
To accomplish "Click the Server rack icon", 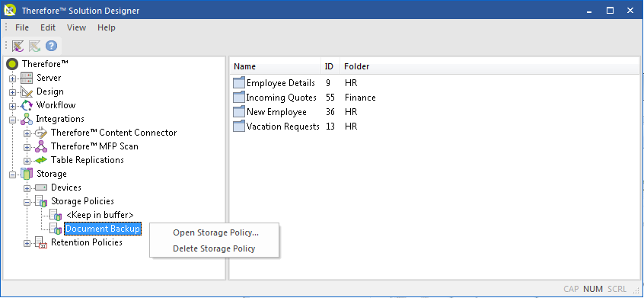I will [27, 78].
